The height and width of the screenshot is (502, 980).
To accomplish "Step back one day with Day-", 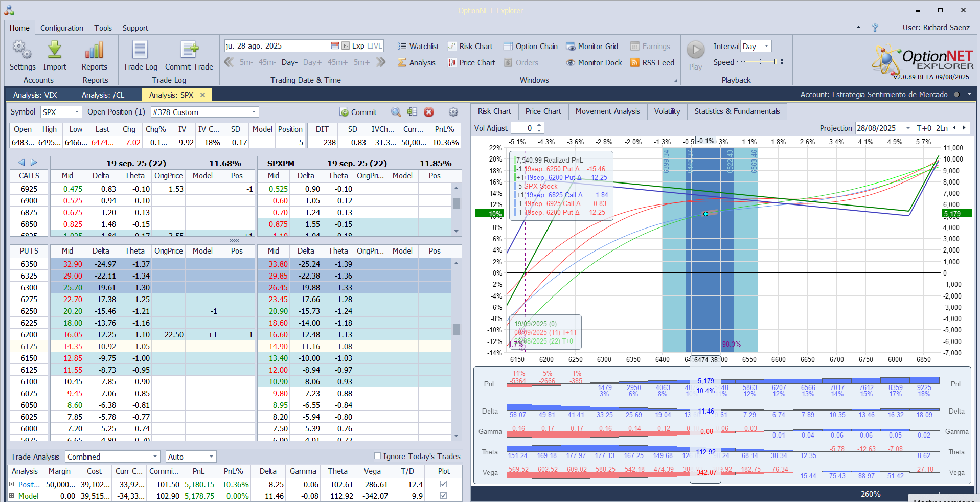I will click(x=289, y=62).
